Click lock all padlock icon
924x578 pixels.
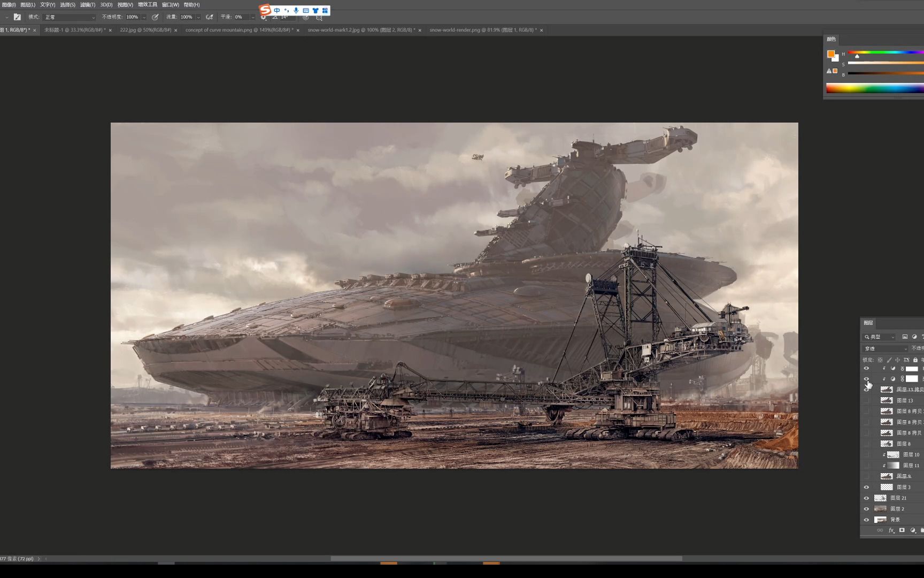click(915, 360)
